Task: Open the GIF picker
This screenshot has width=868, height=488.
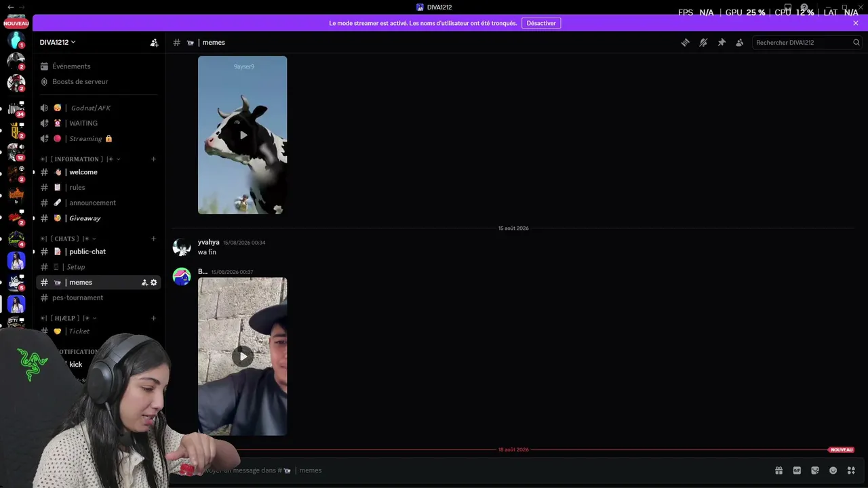Action: tap(797, 470)
